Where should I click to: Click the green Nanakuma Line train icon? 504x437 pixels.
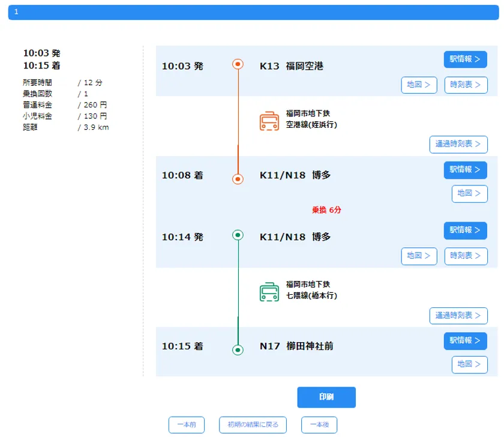269,292
